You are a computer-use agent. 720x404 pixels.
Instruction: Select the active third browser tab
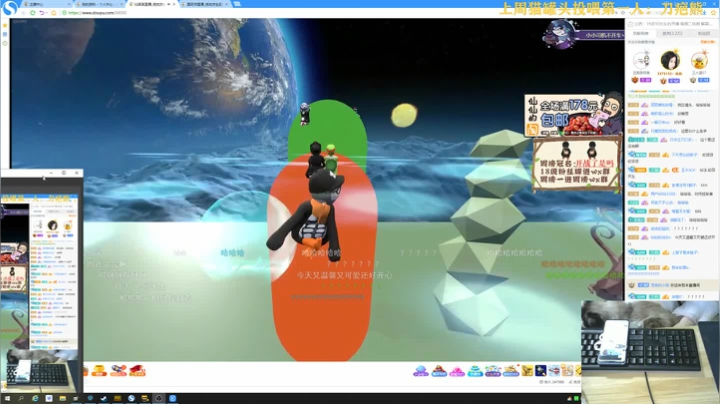(x=152, y=4)
